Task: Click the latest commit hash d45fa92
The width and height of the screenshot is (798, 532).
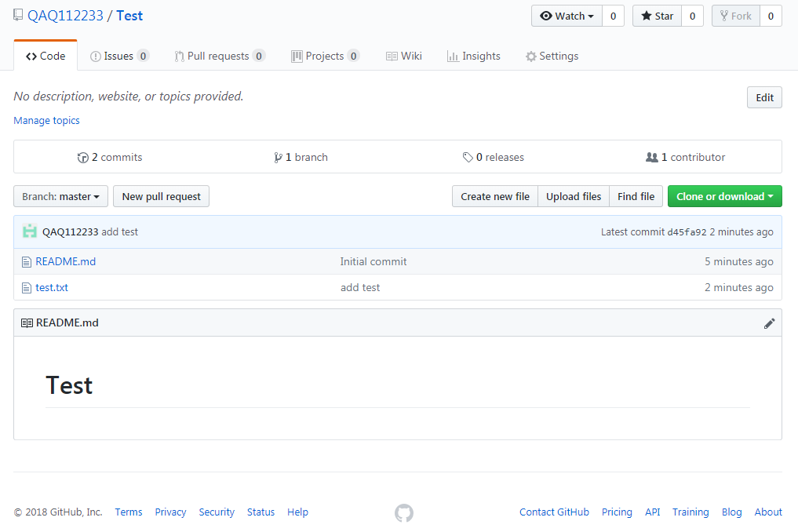Action: coord(687,232)
